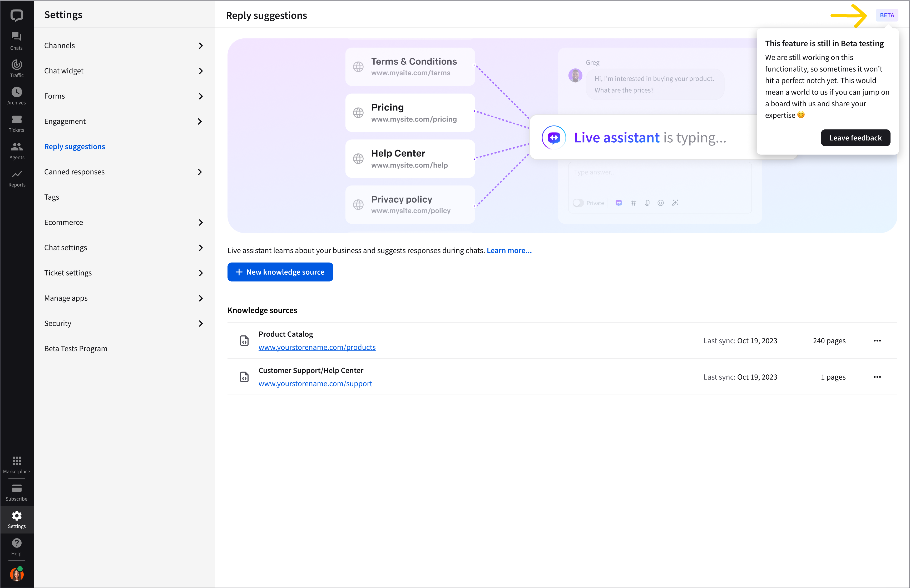Viewport: 910px width, 588px height.
Task: Open the Agents section
Action: tap(16, 151)
